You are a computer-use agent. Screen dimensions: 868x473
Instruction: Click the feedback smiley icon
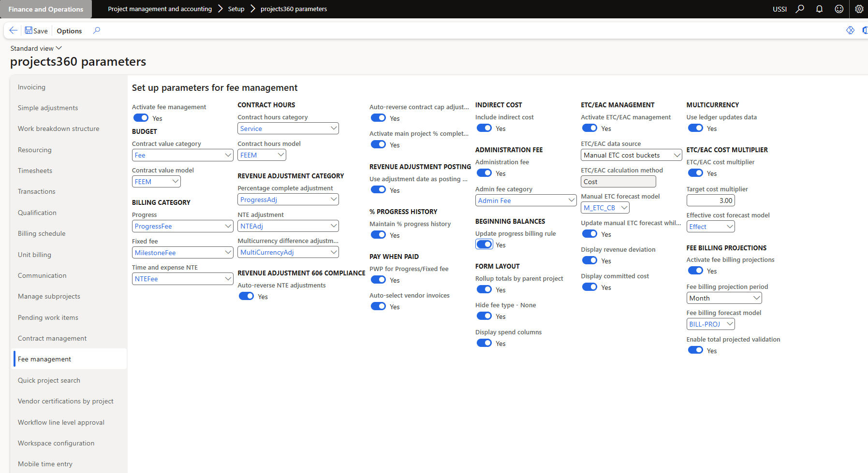coord(839,9)
